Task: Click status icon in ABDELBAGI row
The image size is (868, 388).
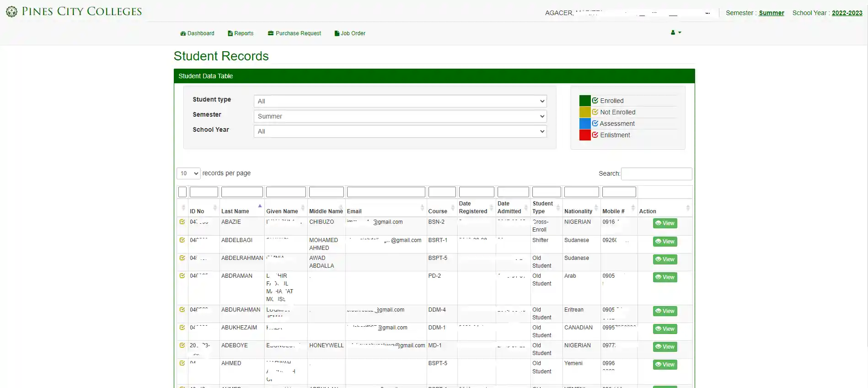Action: [x=182, y=240]
